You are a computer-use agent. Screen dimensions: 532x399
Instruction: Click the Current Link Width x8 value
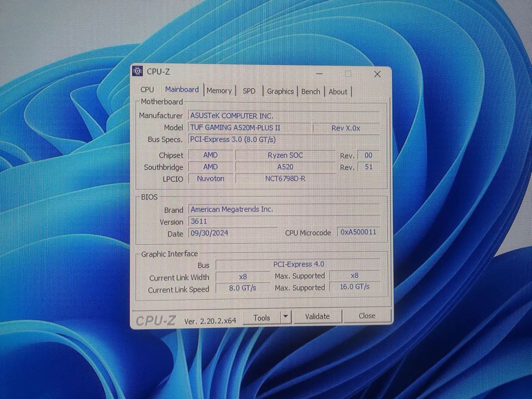click(x=243, y=276)
